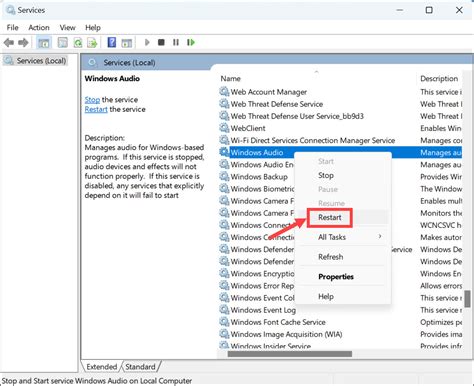Sort by the Name column header
This screenshot has height=386, width=474.
[231, 79]
